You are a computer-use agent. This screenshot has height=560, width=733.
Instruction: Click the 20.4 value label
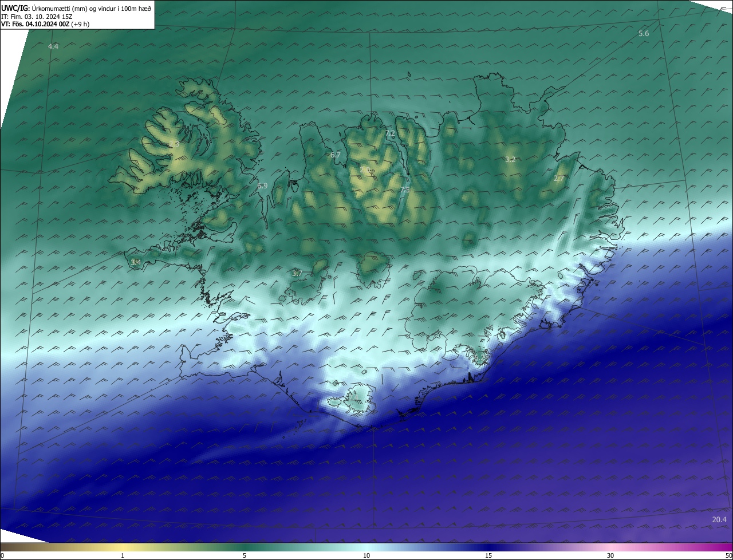[x=719, y=519]
